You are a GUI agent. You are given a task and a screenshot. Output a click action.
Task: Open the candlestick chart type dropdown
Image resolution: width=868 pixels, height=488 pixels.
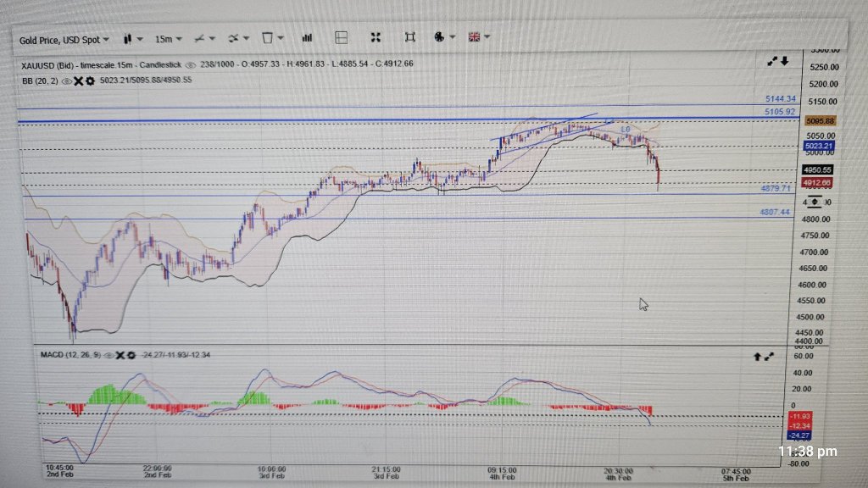[x=133, y=39]
